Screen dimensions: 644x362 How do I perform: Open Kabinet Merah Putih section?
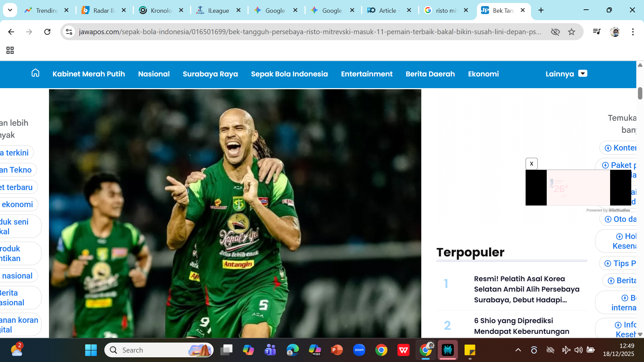(89, 74)
